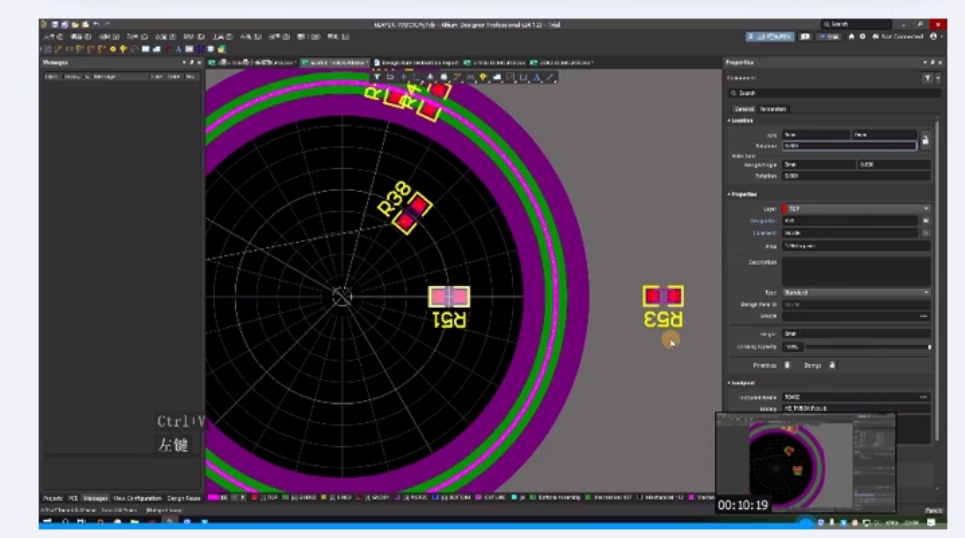Image resolution: width=965 pixels, height=538 pixels.
Task: Activate the interactive routing tool in active bar
Action: [x=457, y=78]
